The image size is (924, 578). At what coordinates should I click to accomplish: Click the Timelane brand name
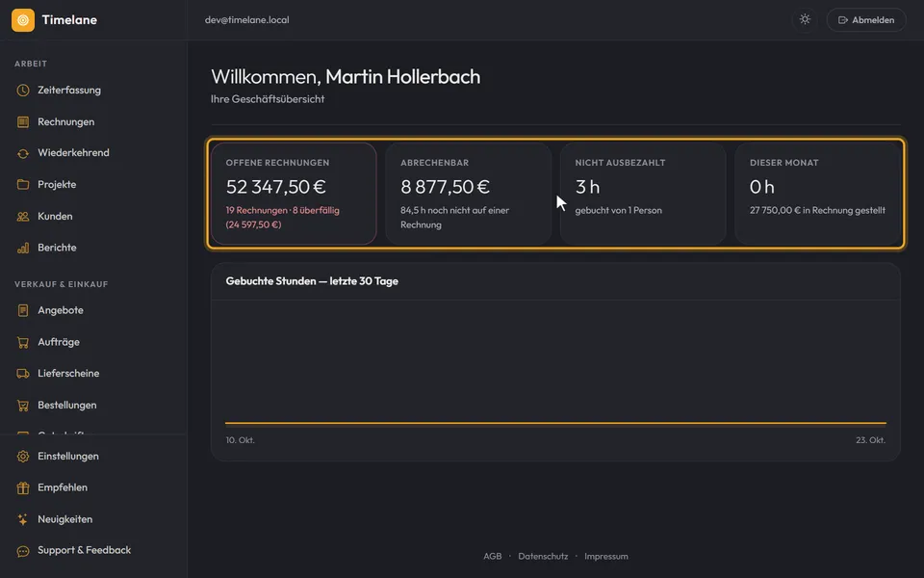(69, 20)
